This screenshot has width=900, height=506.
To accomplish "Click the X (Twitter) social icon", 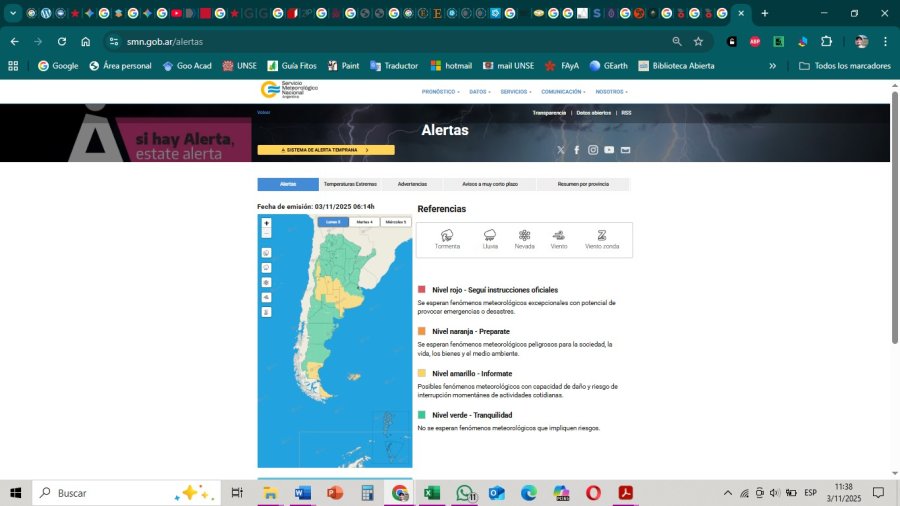I will [x=561, y=150].
